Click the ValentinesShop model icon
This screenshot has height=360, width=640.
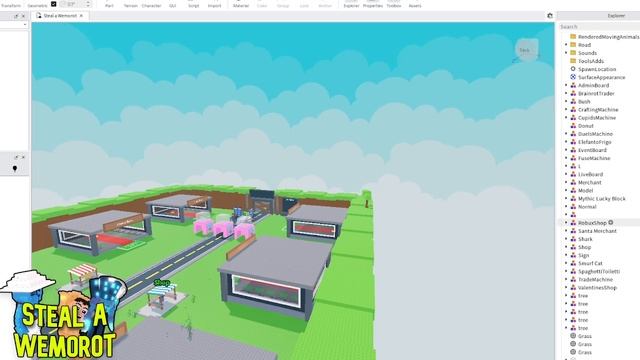tap(573, 287)
